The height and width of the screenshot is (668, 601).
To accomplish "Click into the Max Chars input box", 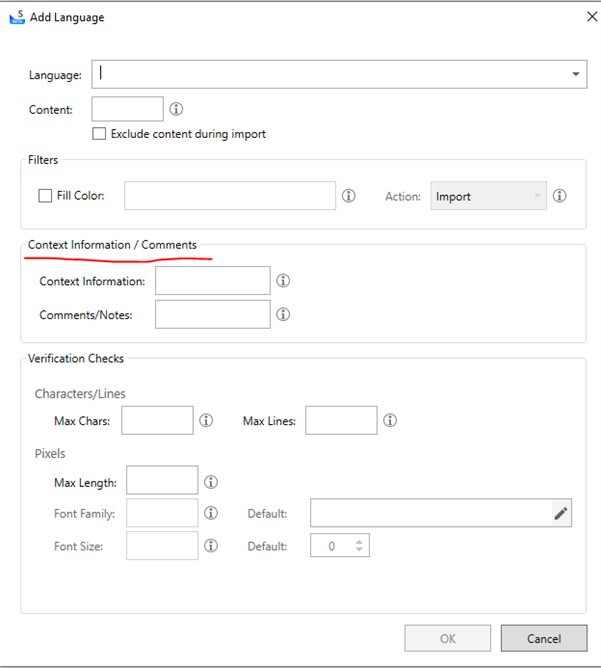I will pyautogui.click(x=157, y=420).
